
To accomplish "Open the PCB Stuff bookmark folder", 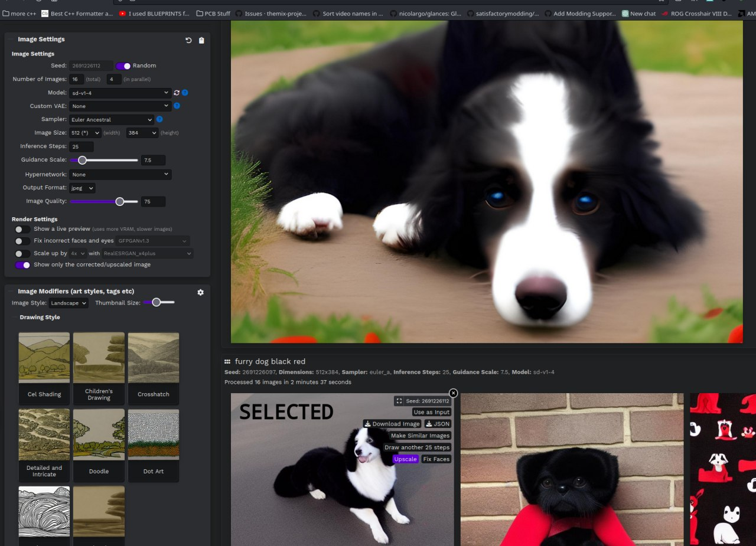I will (x=213, y=14).
